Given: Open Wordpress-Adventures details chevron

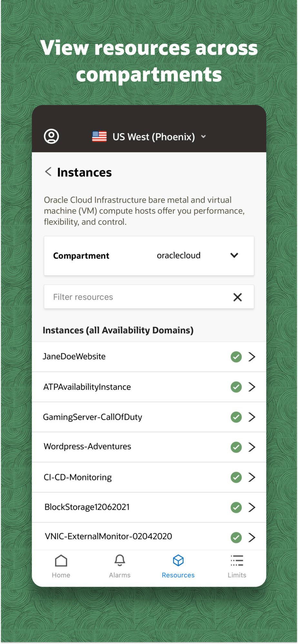Looking at the screenshot, I should point(252,447).
